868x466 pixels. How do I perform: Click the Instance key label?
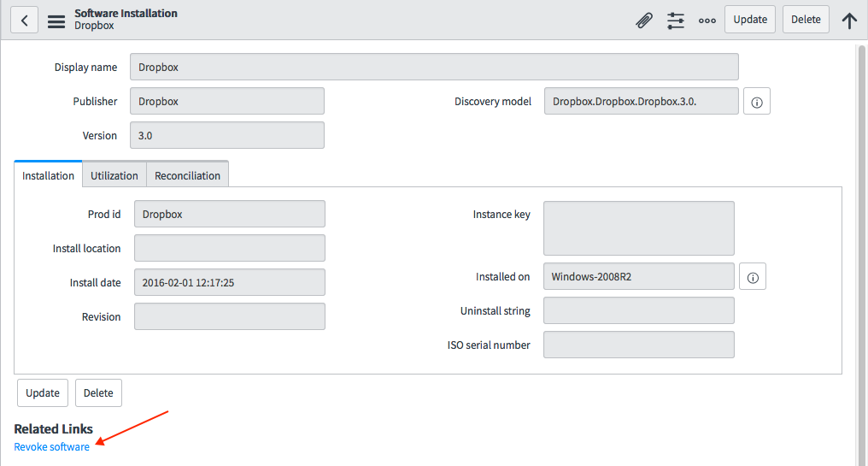pos(501,215)
